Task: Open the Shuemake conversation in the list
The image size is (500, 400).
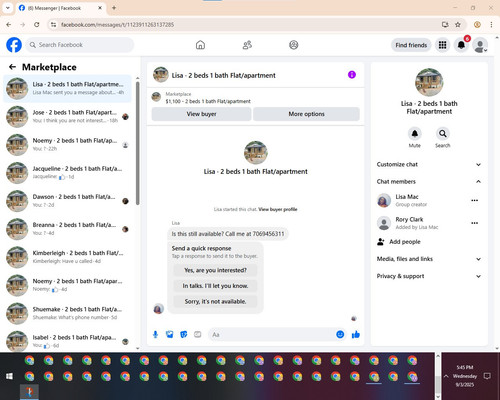Action: pyautogui.click(x=68, y=313)
